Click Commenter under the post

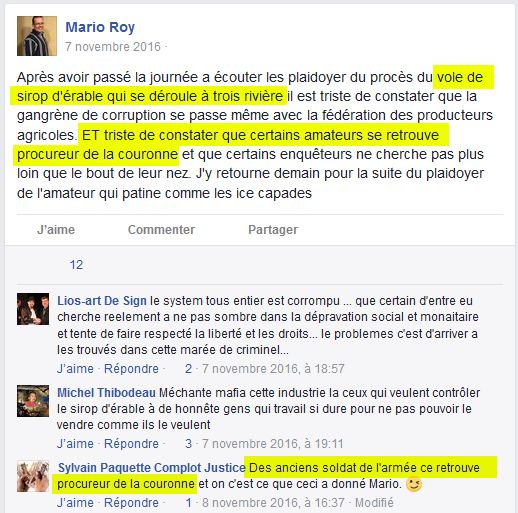click(x=161, y=230)
